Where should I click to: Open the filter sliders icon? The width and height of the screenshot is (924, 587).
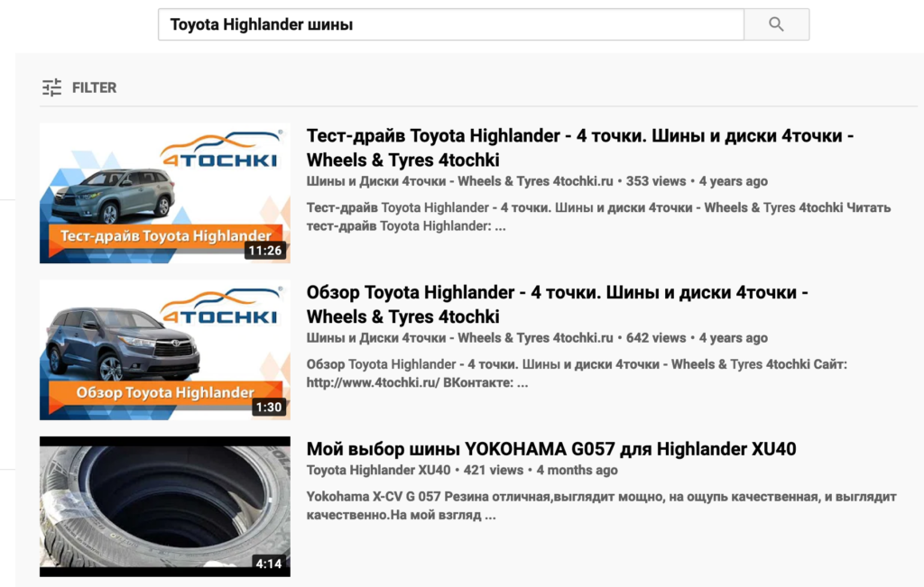coord(51,87)
